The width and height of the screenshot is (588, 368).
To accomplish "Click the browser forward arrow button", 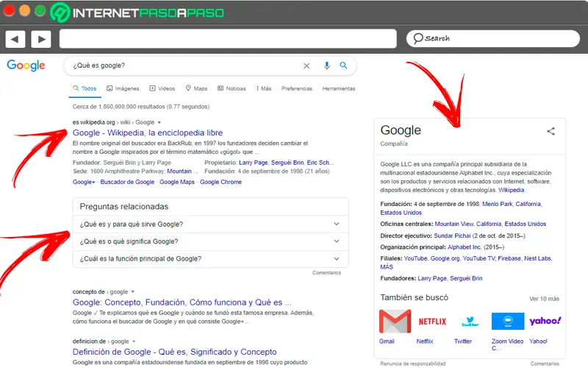I will (41, 39).
